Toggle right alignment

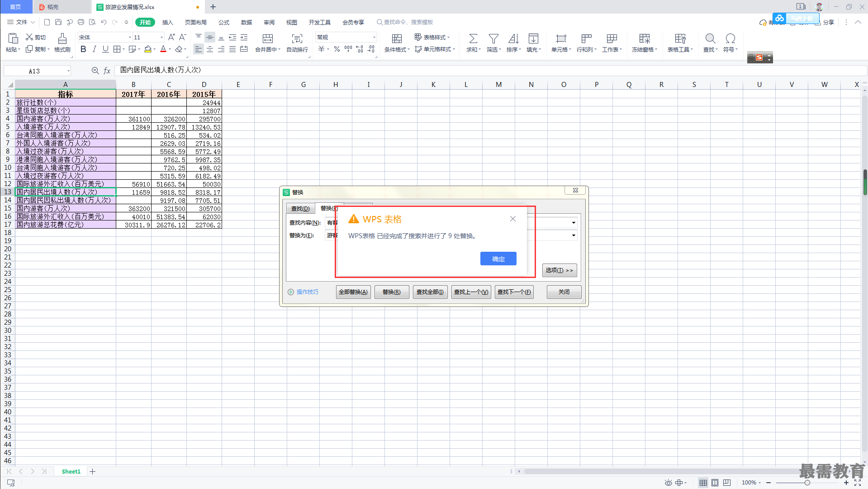[221, 49]
